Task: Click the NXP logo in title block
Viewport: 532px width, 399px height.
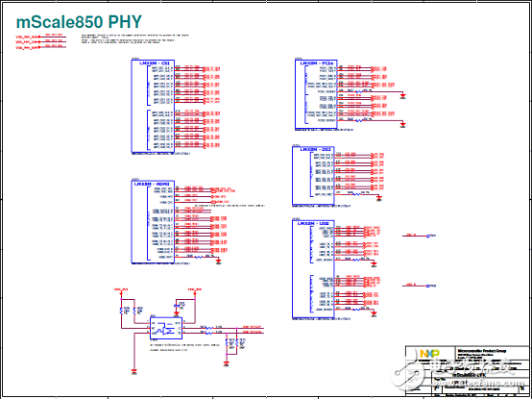Action: (429, 354)
